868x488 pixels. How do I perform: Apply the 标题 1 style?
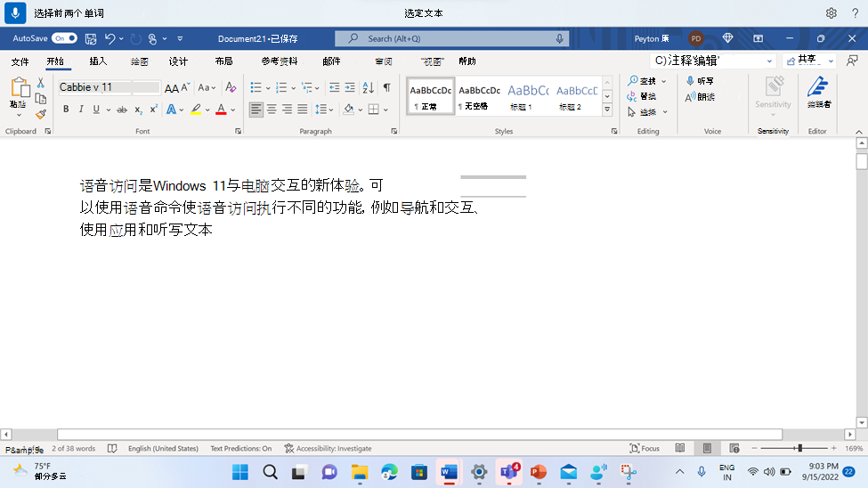click(528, 96)
